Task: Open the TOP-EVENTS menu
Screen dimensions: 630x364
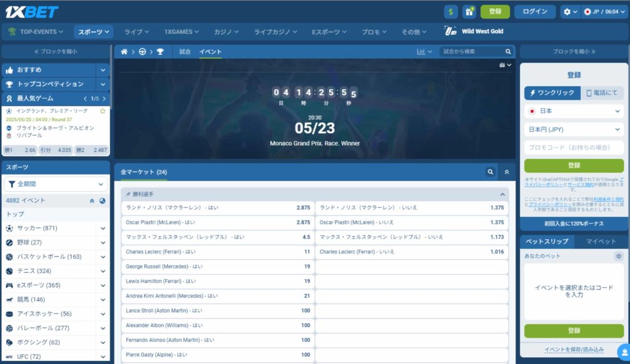Action: click(x=36, y=32)
